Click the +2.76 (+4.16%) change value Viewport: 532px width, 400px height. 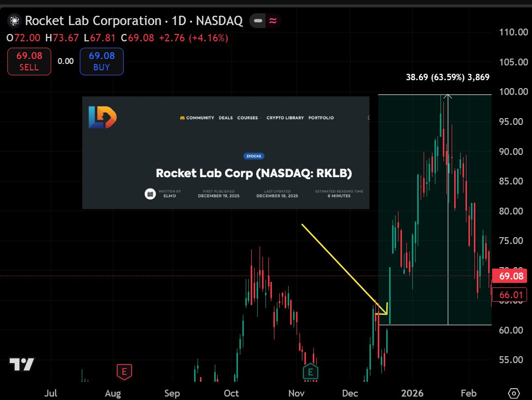click(194, 38)
